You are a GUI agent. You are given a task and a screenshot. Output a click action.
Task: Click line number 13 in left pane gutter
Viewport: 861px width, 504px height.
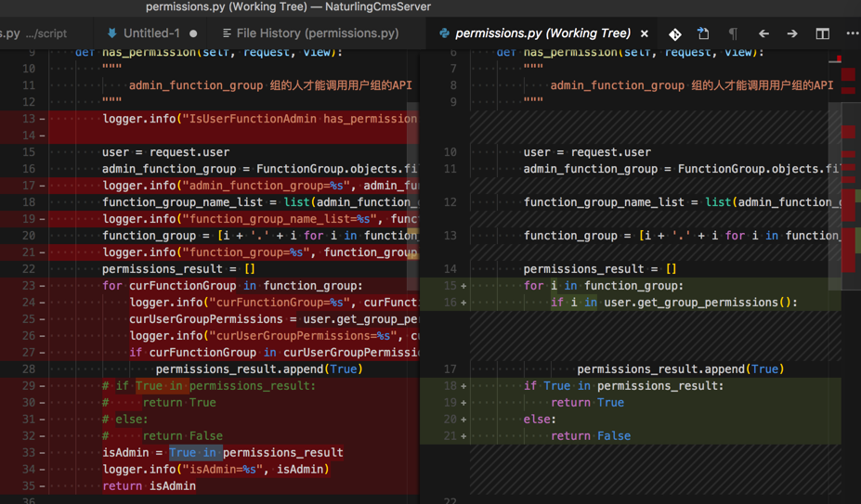(29, 119)
